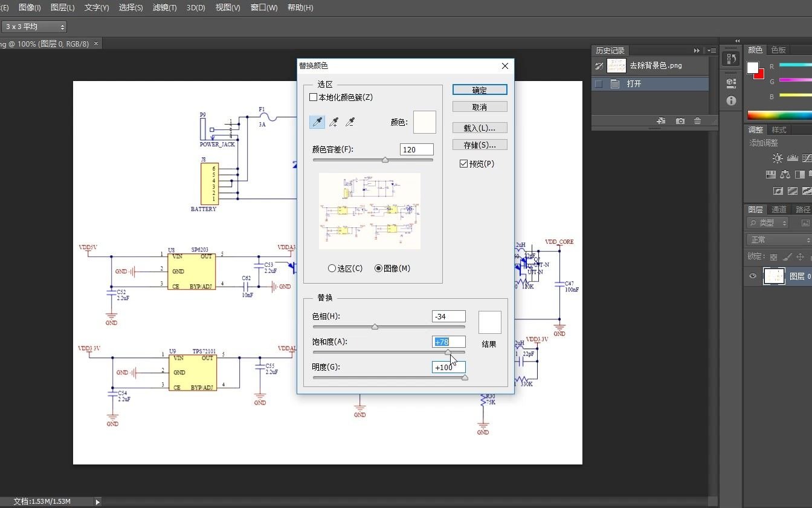This screenshot has height=508, width=812.
Task: Lock image pixels with brush icon
Action: click(x=787, y=256)
